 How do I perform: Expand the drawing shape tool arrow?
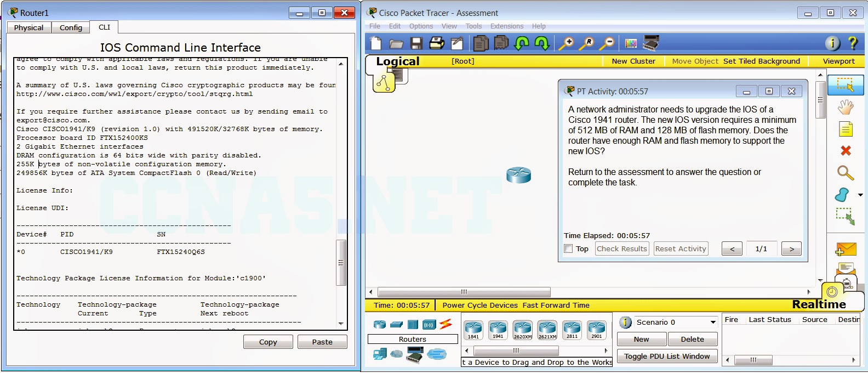[x=860, y=195]
